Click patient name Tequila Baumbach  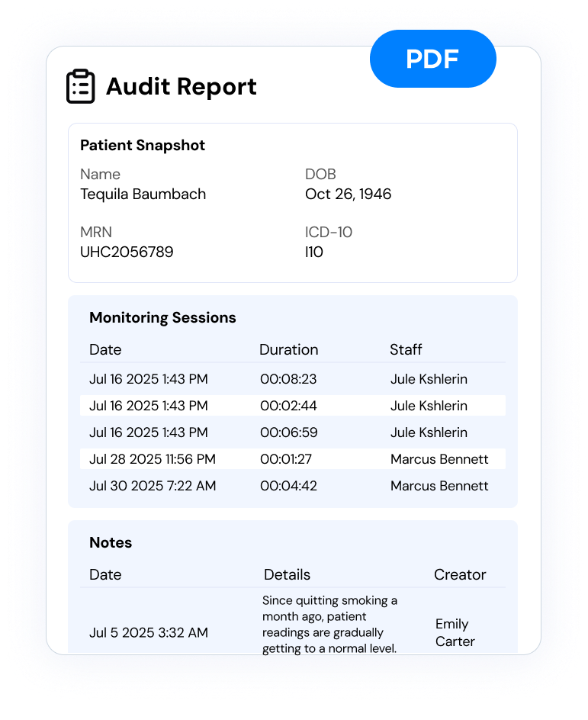pos(143,194)
